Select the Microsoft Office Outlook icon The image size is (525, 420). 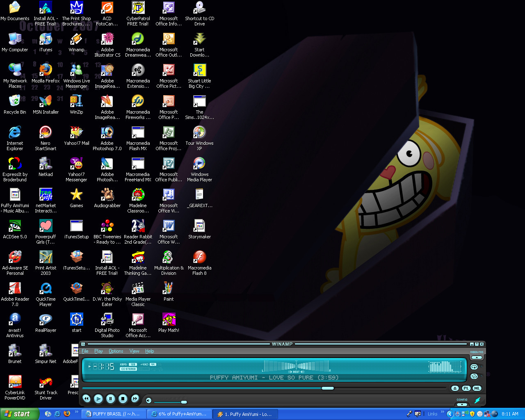click(169, 45)
